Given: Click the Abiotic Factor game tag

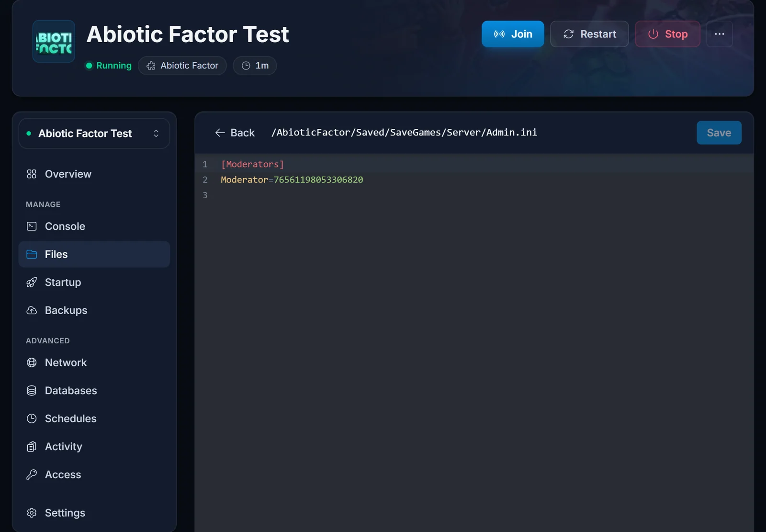Looking at the screenshot, I should pyautogui.click(x=182, y=66).
